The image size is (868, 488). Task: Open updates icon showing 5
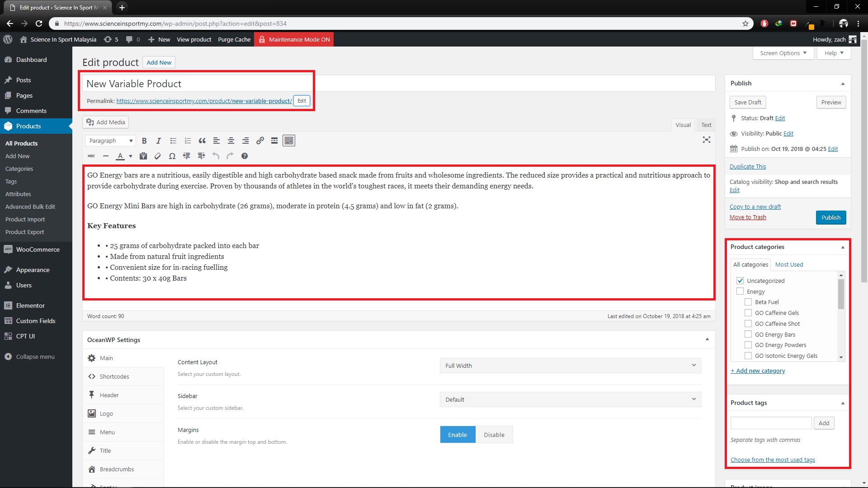[x=111, y=39]
